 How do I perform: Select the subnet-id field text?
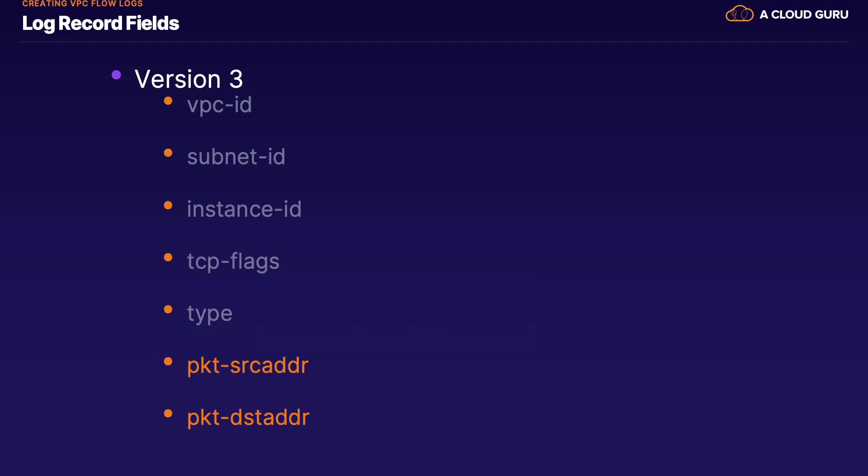pyautogui.click(x=236, y=157)
